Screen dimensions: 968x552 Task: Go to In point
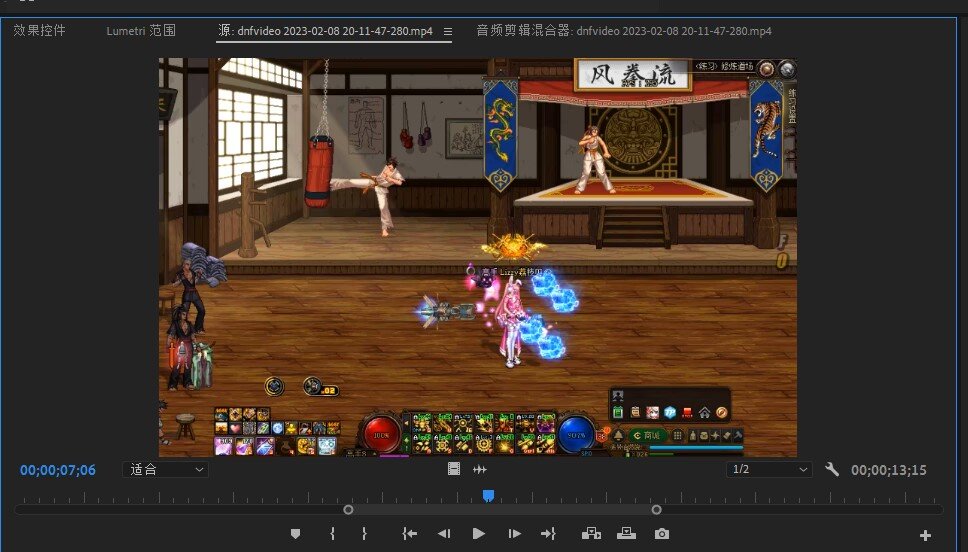[409, 533]
